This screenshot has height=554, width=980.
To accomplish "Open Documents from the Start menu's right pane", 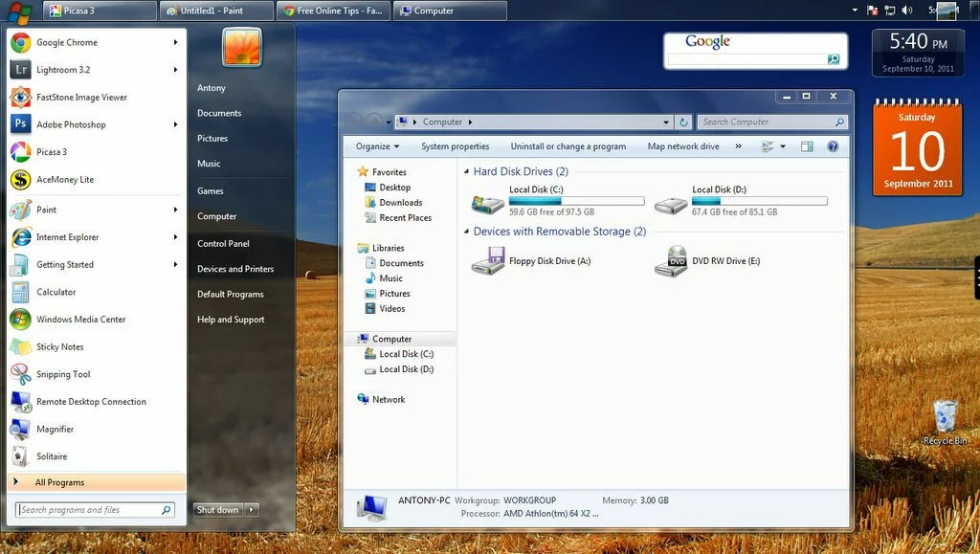I will coord(219,113).
